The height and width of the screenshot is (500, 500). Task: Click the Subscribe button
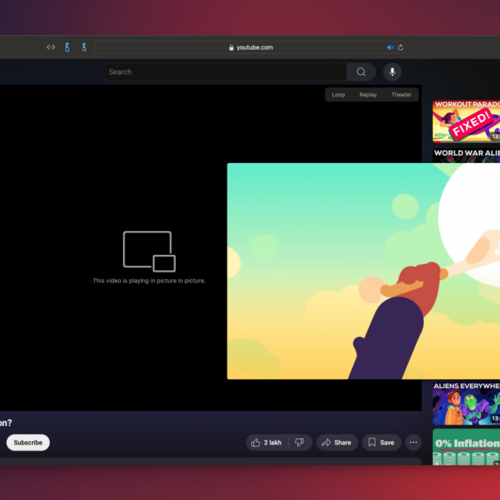(28, 442)
